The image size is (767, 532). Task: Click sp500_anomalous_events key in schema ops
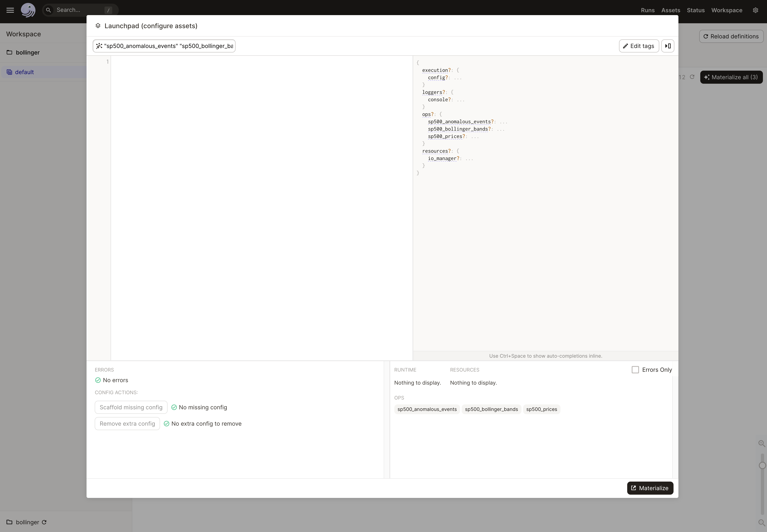(459, 122)
